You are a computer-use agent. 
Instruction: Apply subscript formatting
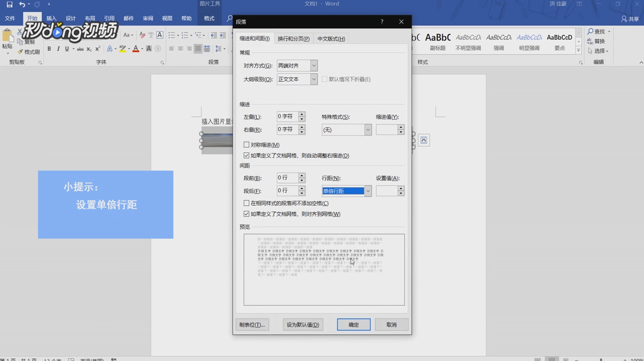pyautogui.click(x=89, y=49)
